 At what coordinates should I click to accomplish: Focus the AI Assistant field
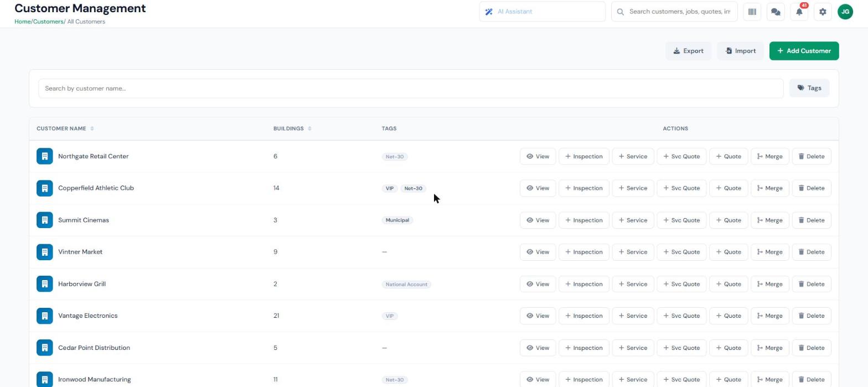tap(542, 12)
